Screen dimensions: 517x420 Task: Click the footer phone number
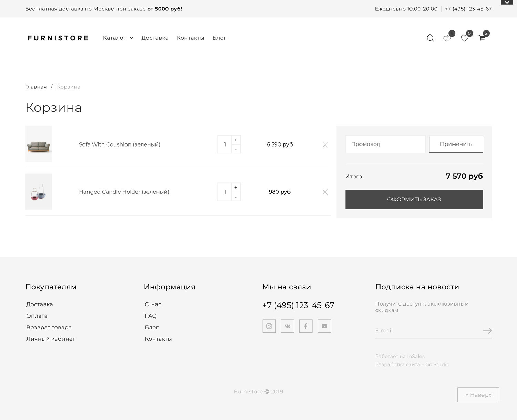pyautogui.click(x=298, y=305)
